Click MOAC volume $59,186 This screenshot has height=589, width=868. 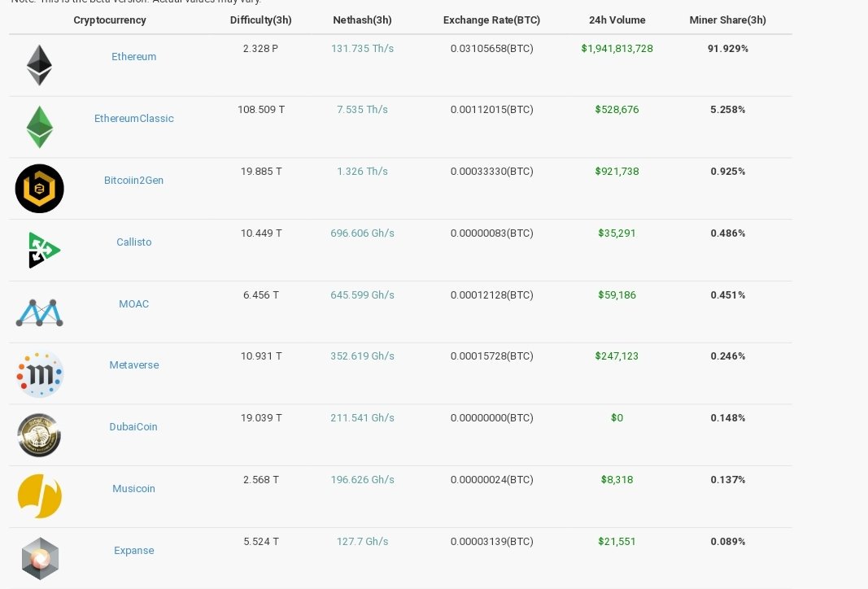[x=617, y=295]
